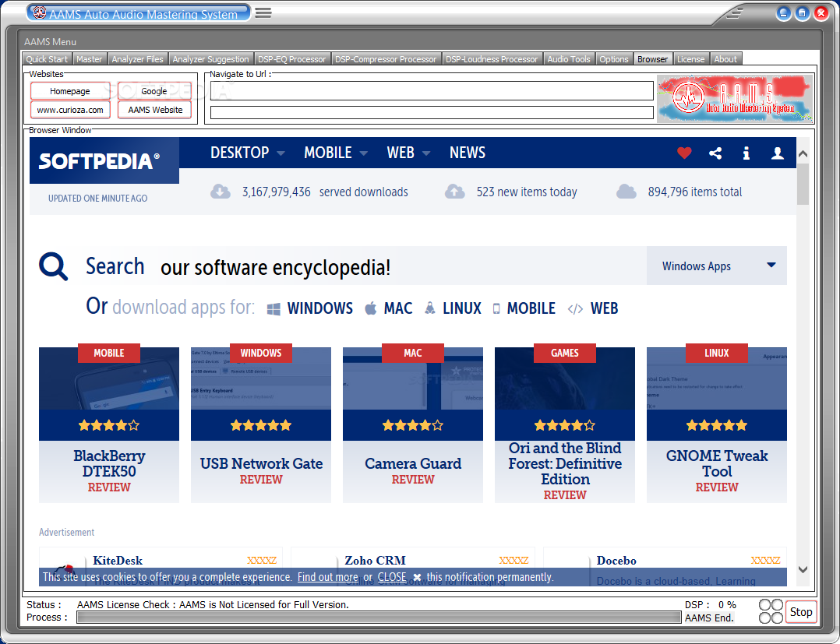
Task: Open the NEWS section
Action: click(x=468, y=153)
